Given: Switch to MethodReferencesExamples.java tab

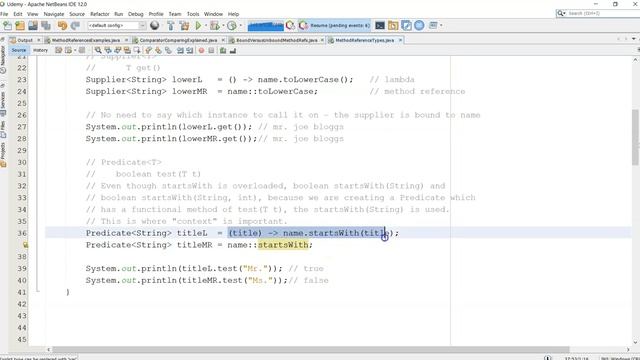Looking at the screenshot, I should pos(85,40).
